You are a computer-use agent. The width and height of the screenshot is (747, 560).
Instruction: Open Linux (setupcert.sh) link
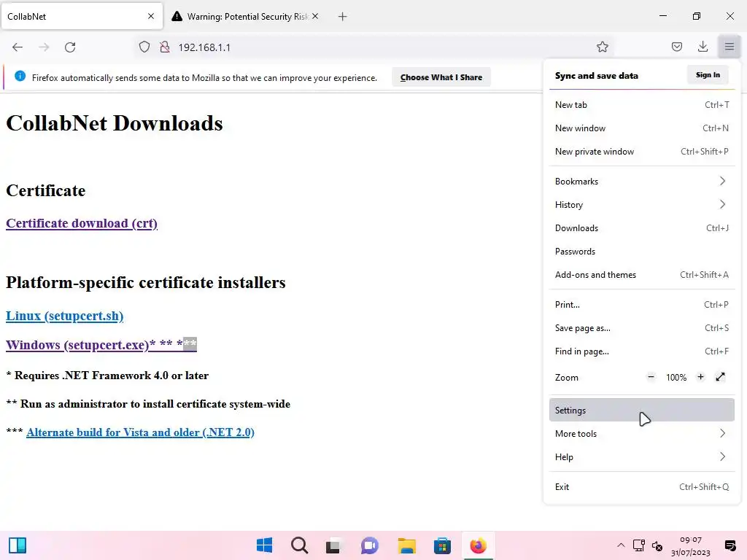tap(64, 316)
